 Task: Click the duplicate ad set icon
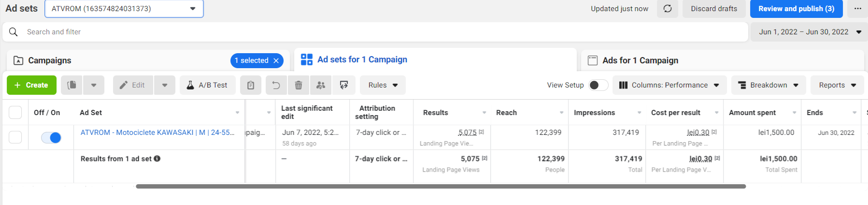click(71, 85)
